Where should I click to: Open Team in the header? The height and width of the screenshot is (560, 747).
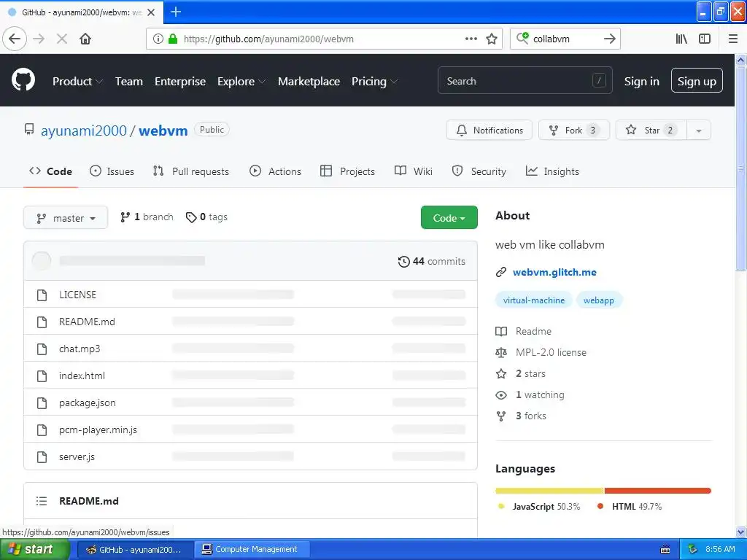[x=128, y=82]
